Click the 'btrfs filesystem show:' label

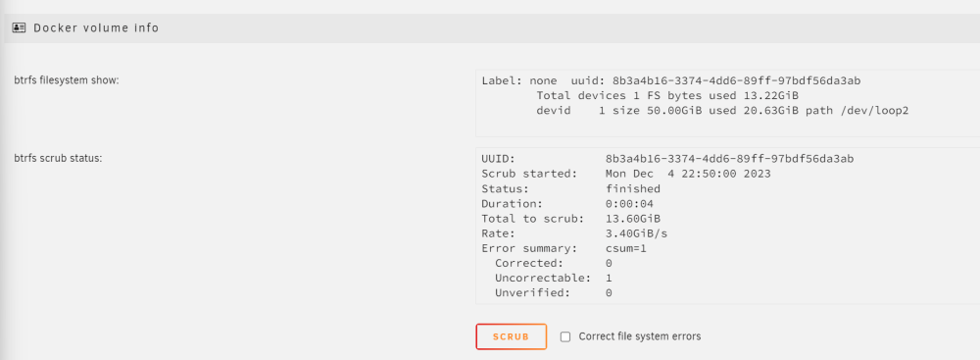67,80
